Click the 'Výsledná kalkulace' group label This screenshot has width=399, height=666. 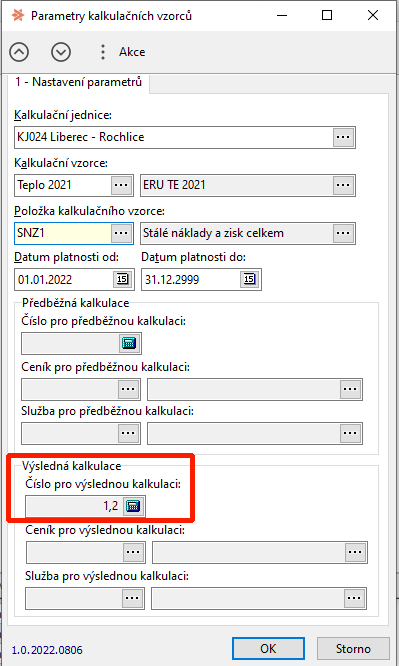tap(71, 466)
